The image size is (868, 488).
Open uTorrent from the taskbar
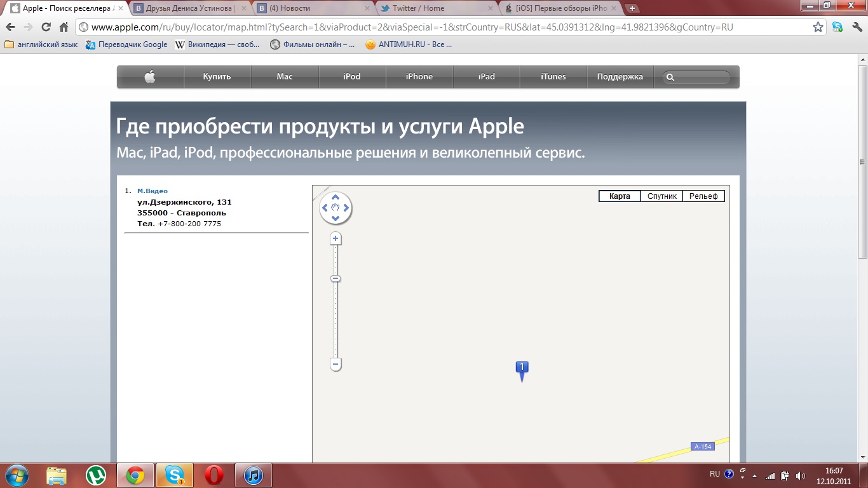click(96, 475)
